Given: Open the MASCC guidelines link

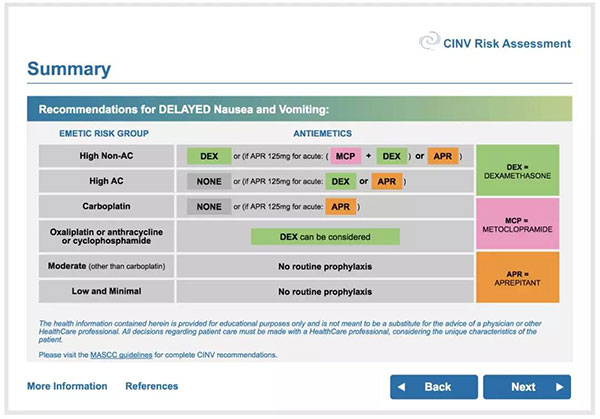Looking at the screenshot, I should (x=121, y=355).
